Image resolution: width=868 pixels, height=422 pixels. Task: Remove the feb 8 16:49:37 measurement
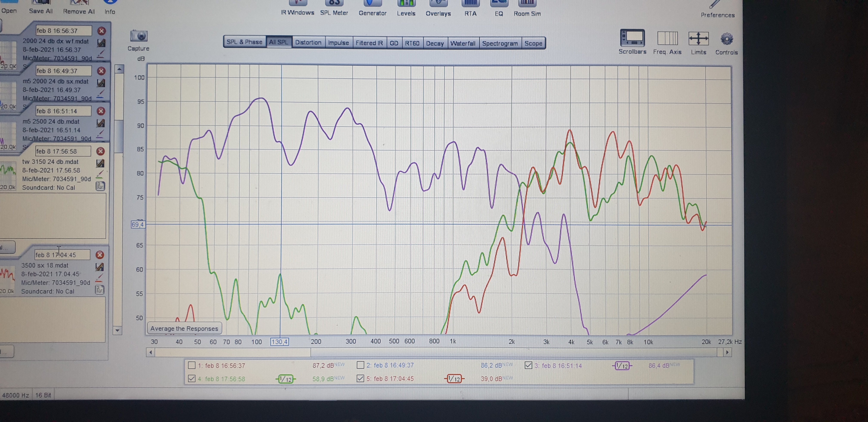pos(101,71)
